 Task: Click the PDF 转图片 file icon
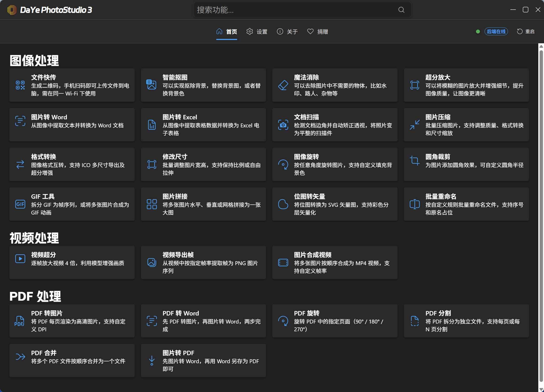[19, 321]
